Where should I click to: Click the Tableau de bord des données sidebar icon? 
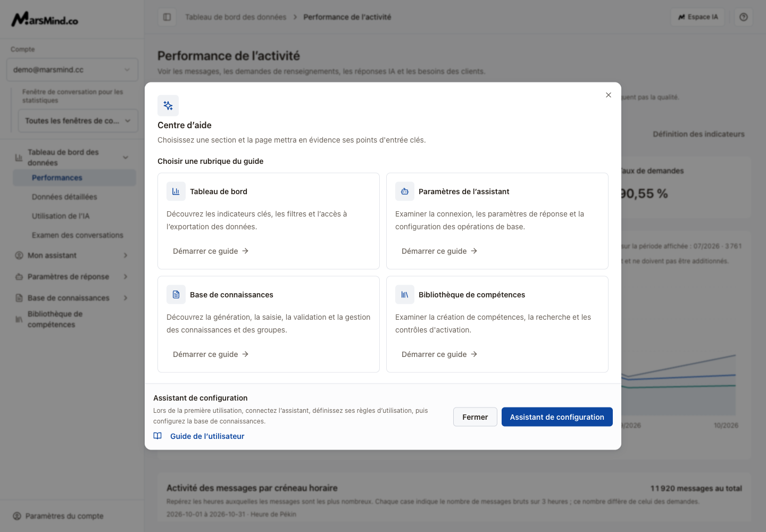tap(19, 157)
